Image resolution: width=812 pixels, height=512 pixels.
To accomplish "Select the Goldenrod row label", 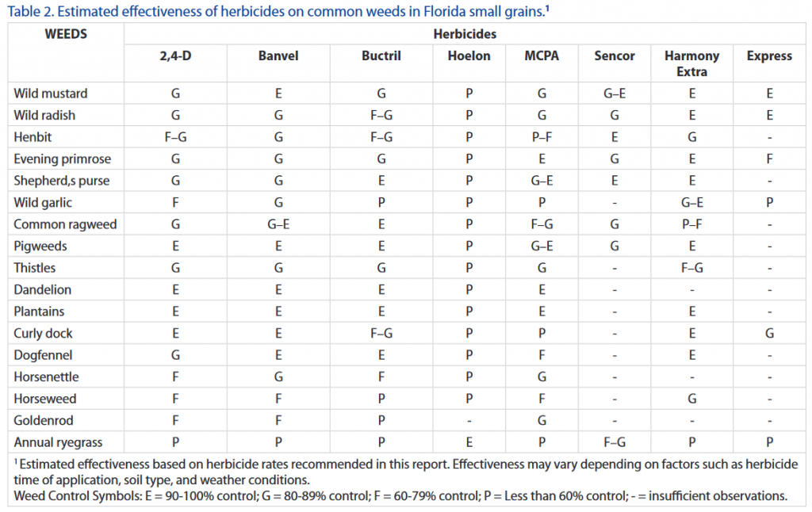I will 43,421.
